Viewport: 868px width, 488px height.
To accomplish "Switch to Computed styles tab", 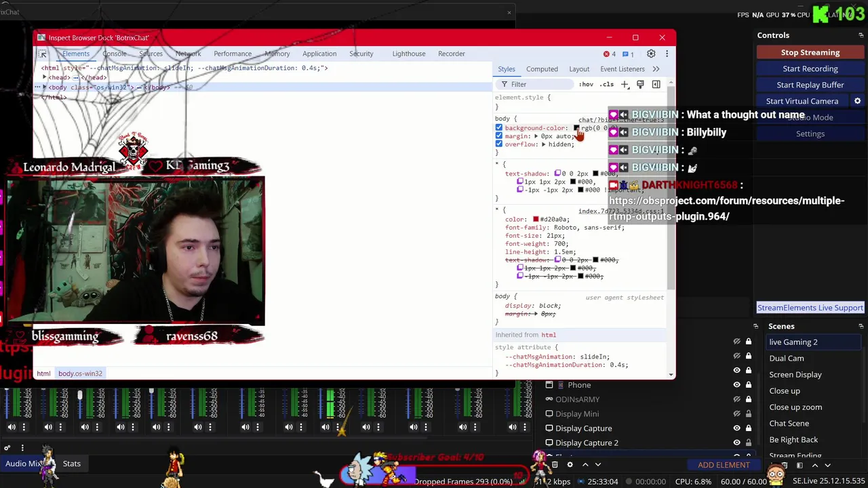I will click(x=542, y=68).
